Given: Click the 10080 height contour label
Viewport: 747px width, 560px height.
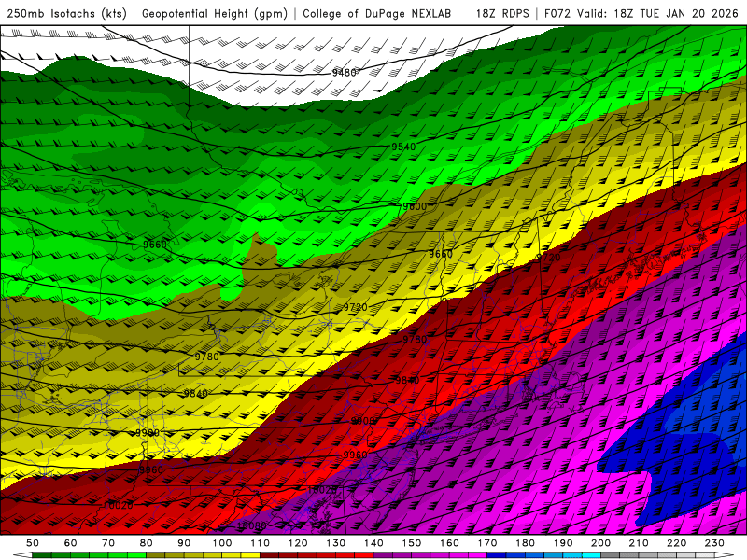Looking at the screenshot, I should 251,525.
